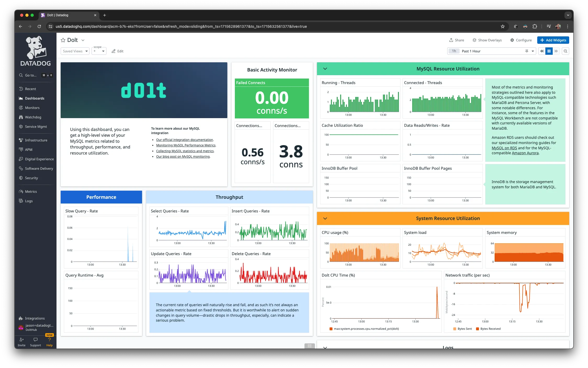The width and height of the screenshot is (588, 368).
Task: Open the APM section
Action: [x=28, y=150]
